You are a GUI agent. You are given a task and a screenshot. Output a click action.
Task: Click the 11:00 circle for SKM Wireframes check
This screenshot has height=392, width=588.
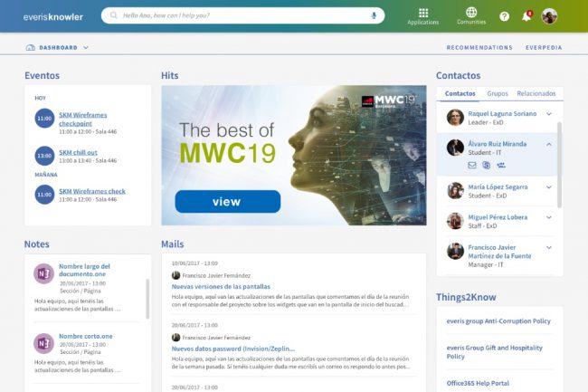pos(44,195)
